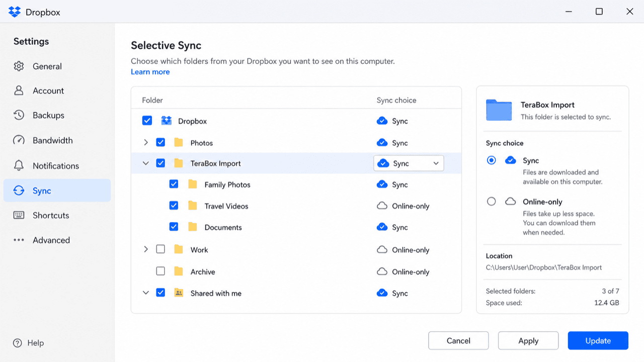The height and width of the screenshot is (362, 644).
Task: Click the Bandwidth gauge icon
Action: coord(19,140)
